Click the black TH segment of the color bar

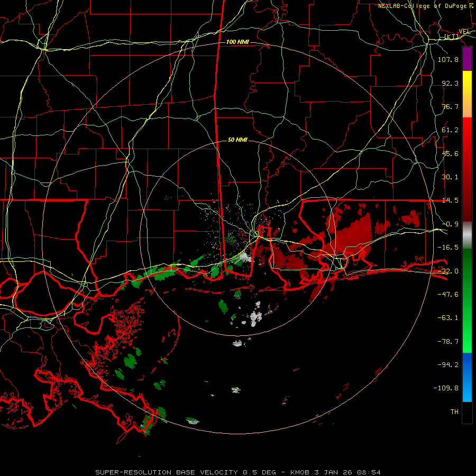[467, 412]
